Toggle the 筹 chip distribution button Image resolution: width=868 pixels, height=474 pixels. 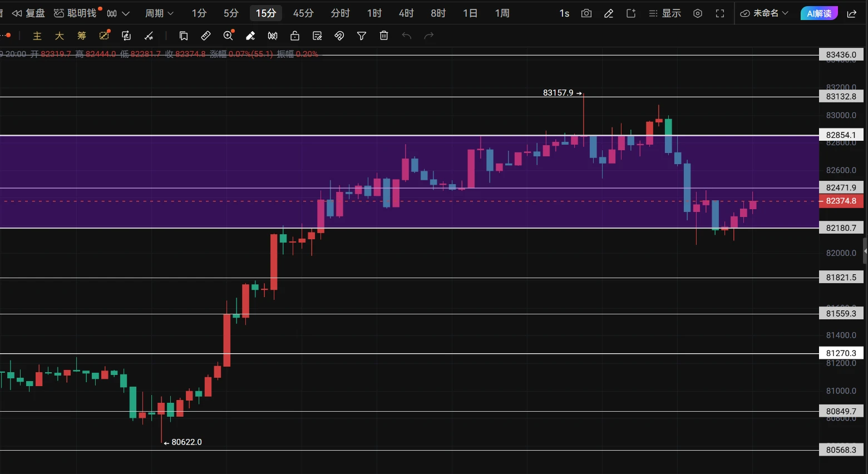(82, 36)
